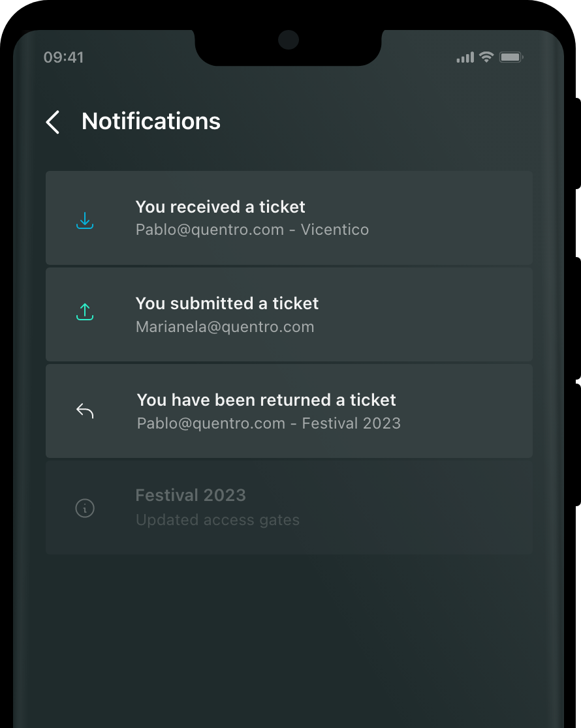
Task: Click the upload icon on submitted ticket
Action: pos(85,312)
